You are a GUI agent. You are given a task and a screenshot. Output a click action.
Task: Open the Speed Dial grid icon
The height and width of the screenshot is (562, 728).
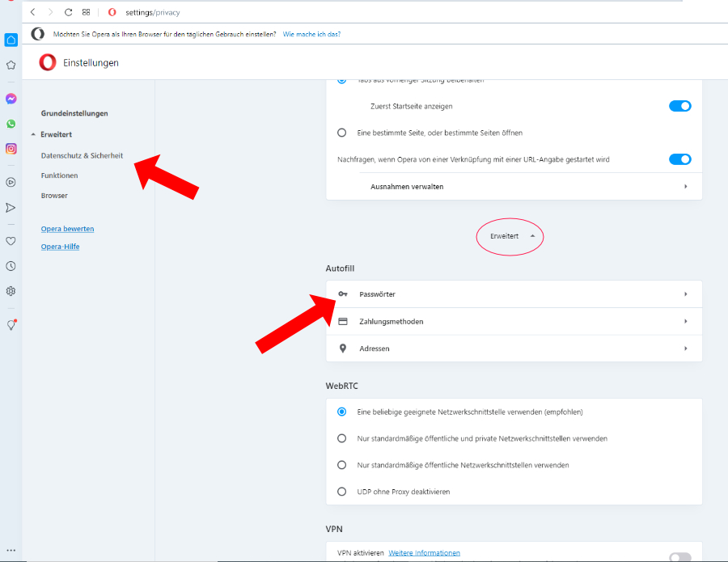pos(86,12)
